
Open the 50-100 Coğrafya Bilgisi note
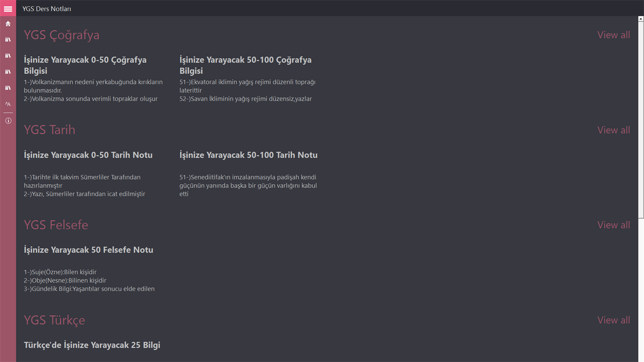point(246,65)
